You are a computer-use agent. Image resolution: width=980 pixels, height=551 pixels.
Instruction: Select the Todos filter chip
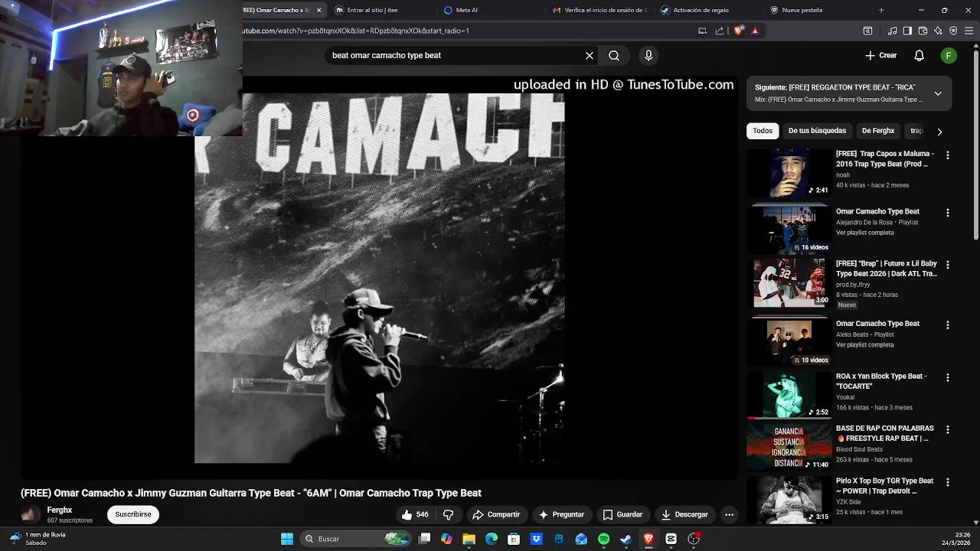(763, 131)
